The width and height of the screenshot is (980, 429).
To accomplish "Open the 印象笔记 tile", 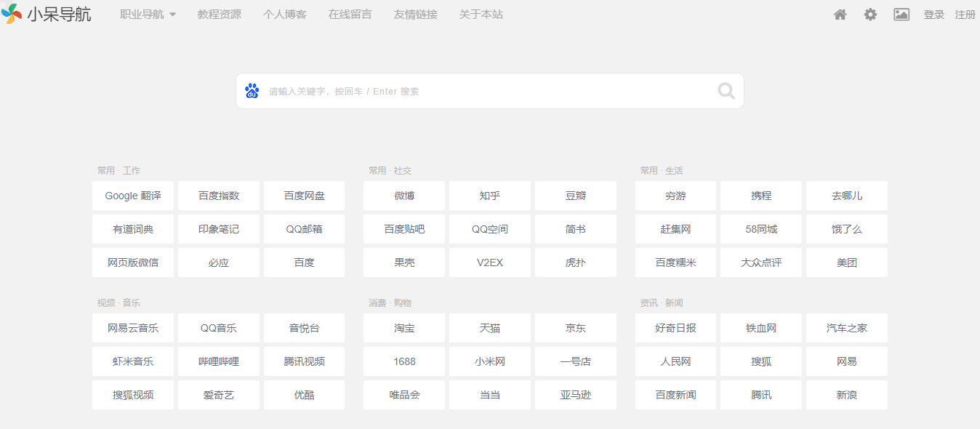I will pos(219,229).
